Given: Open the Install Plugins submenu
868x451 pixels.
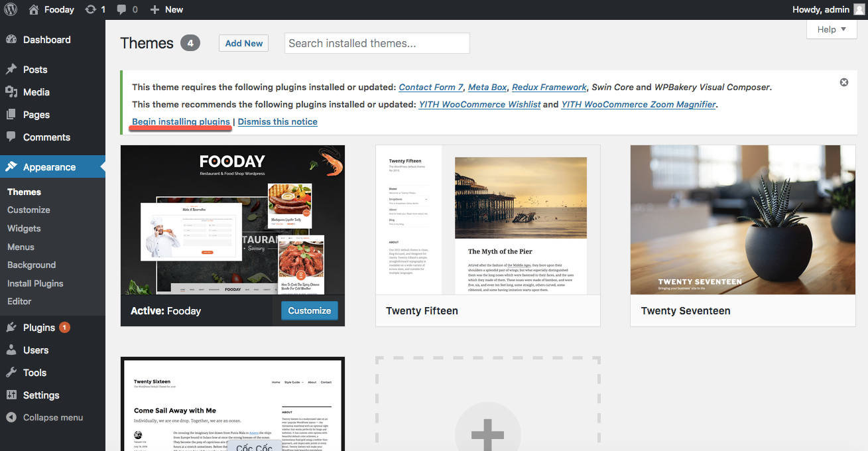Looking at the screenshot, I should 35,283.
